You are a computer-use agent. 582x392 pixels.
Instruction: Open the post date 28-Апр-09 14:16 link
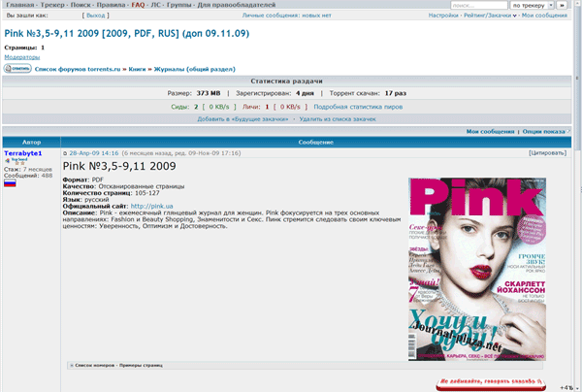coord(94,153)
